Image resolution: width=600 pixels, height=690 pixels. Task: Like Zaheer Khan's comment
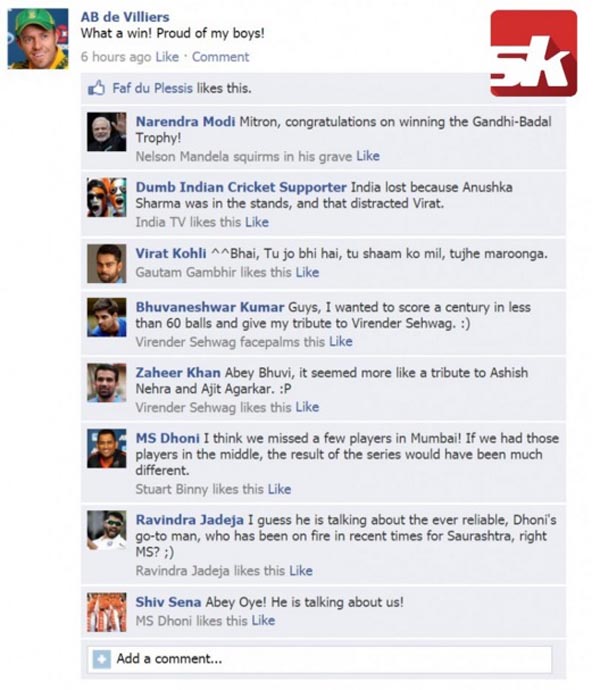pos(307,407)
